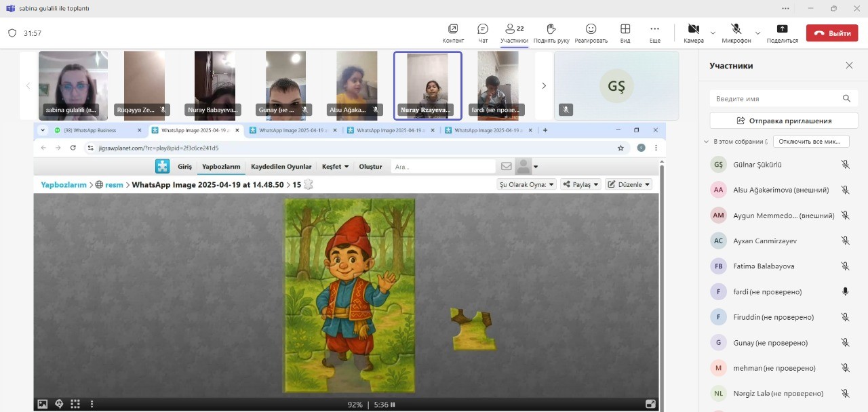Click 'Отключить все мик...' mute all button
Screen dimensions: 868x412
pyautogui.click(x=811, y=142)
